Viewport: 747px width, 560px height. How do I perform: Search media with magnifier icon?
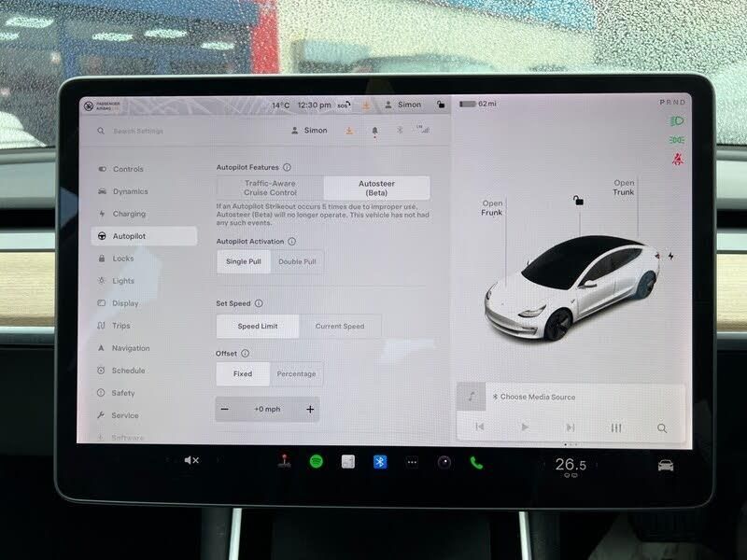(662, 428)
